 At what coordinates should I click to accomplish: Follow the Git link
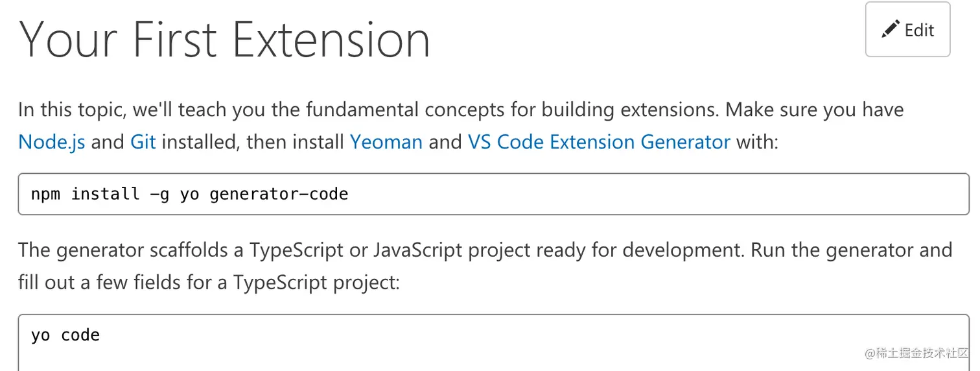143,141
